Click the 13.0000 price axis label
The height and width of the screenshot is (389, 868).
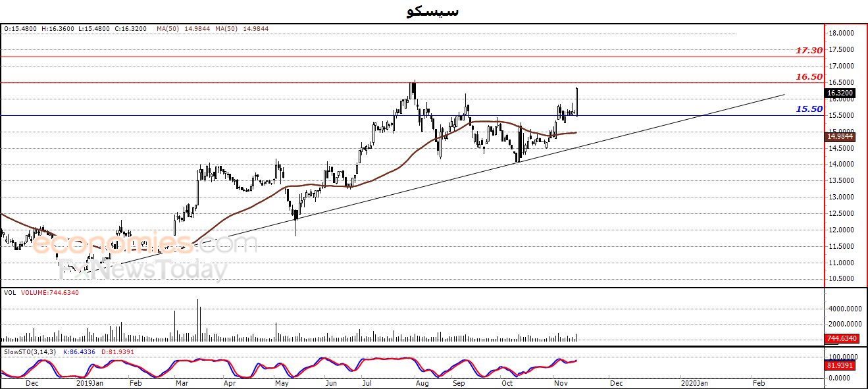pos(841,197)
